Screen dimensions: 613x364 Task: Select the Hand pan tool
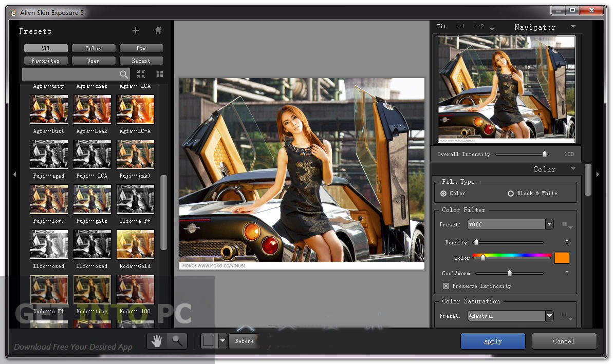157,341
